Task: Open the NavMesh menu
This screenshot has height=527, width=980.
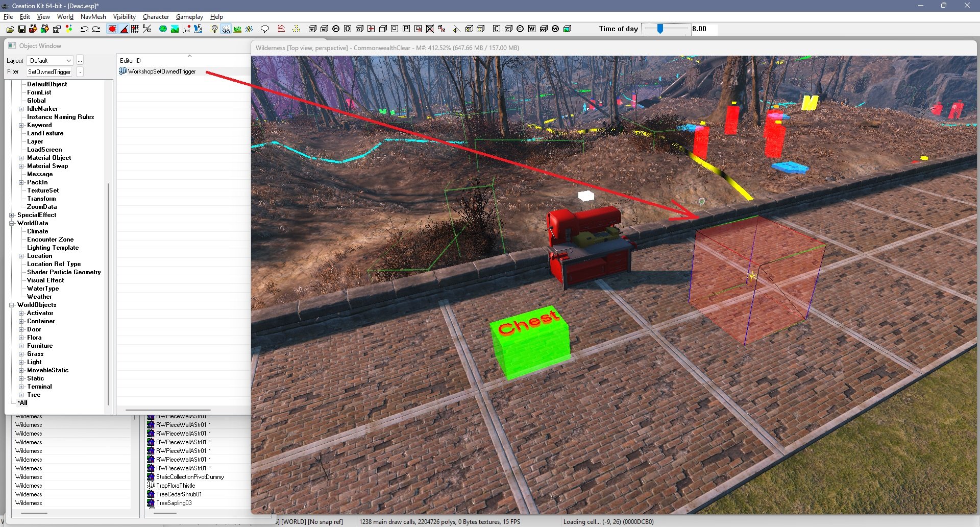Action: tap(93, 17)
